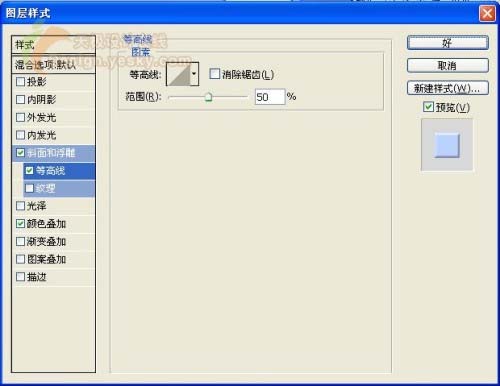Enable the 描边 stroke checkbox

(x=20, y=277)
